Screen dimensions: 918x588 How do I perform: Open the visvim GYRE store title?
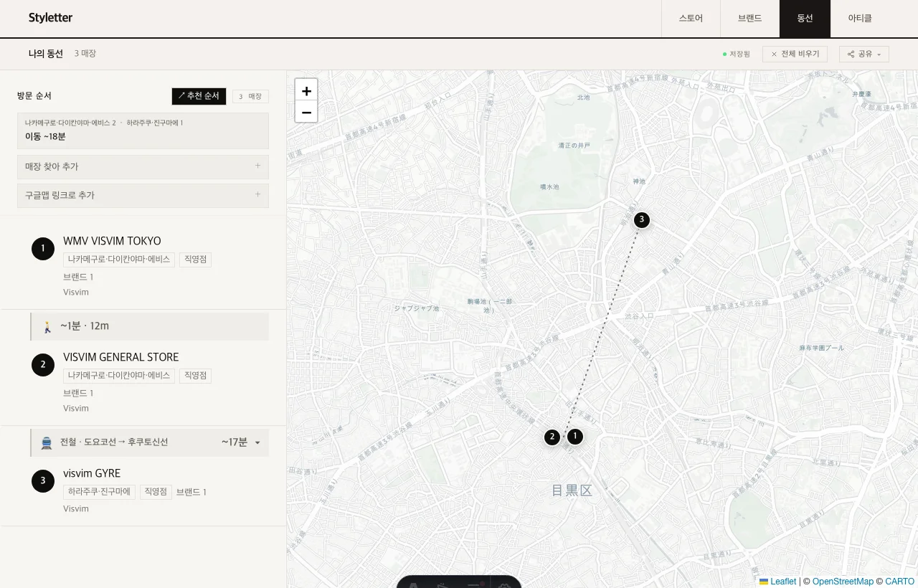pyautogui.click(x=92, y=473)
